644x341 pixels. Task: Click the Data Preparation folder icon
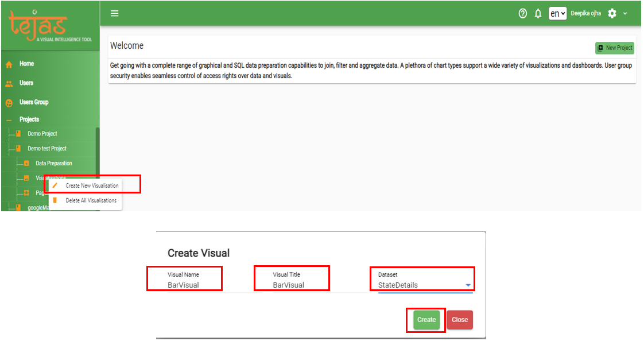(27, 163)
